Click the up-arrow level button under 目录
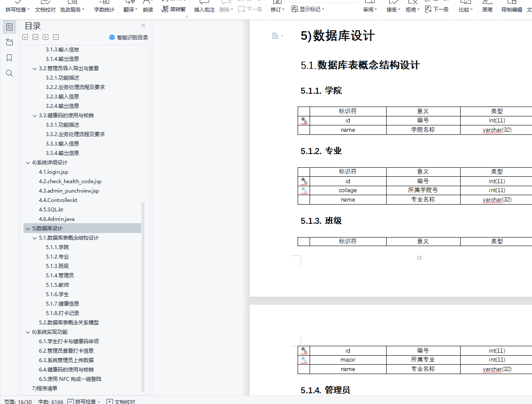Screen dimensions: 532x404 35,37
